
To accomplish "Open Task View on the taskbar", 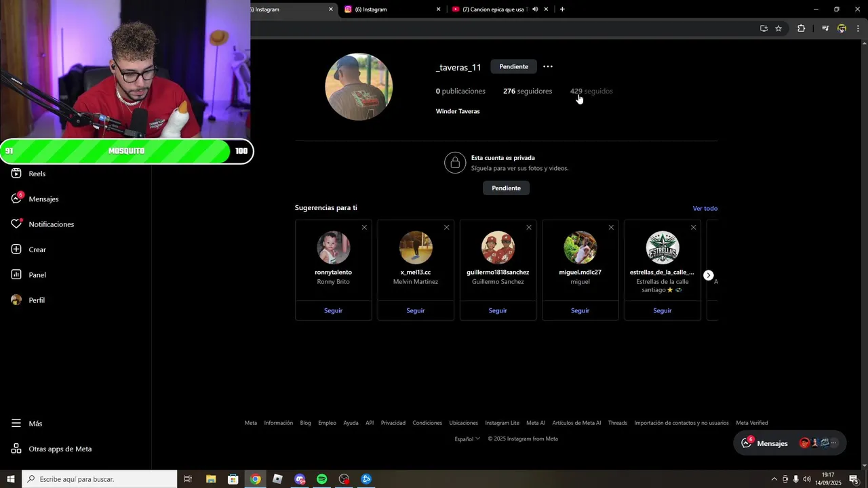I will pyautogui.click(x=189, y=479).
